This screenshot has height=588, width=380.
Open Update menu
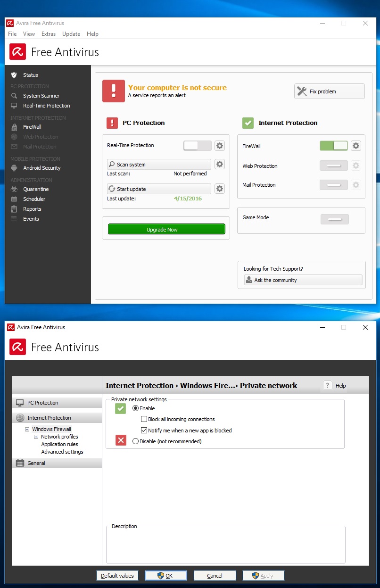pos(71,34)
